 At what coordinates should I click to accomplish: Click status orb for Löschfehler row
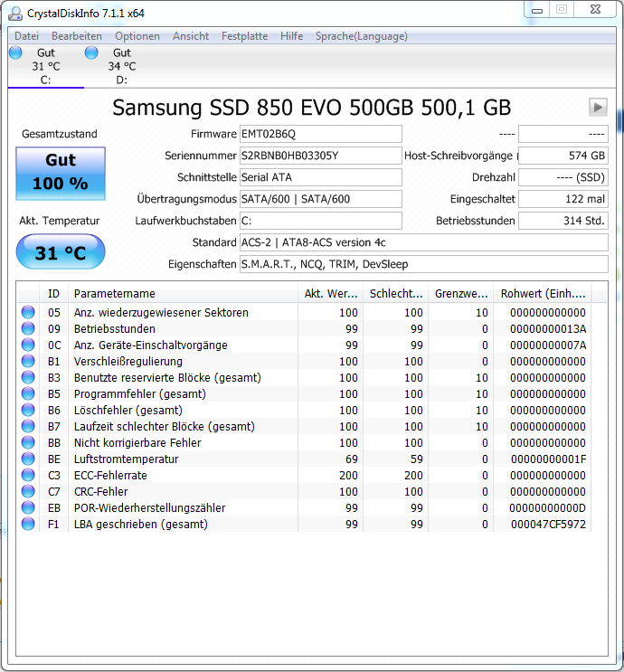point(28,410)
